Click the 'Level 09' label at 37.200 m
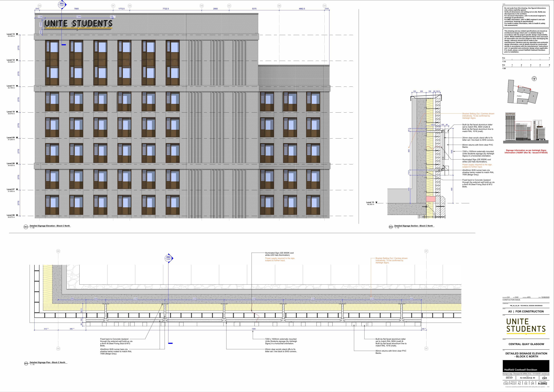The height and width of the screenshot is (392, 554). coord(11,138)
